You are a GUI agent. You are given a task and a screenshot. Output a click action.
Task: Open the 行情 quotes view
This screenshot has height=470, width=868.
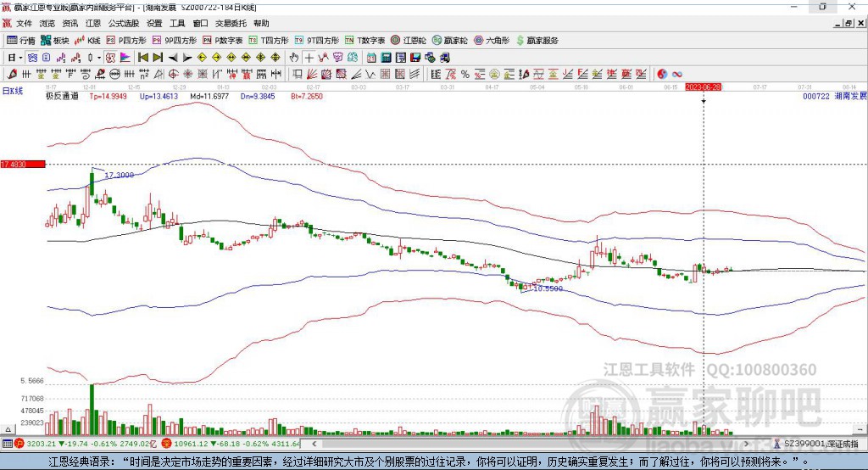(21, 41)
